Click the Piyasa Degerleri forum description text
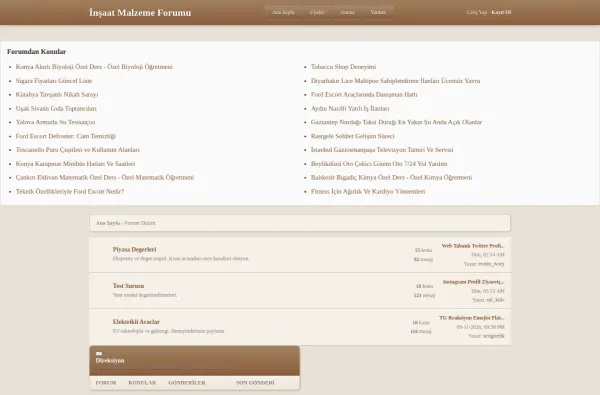 click(181, 258)
